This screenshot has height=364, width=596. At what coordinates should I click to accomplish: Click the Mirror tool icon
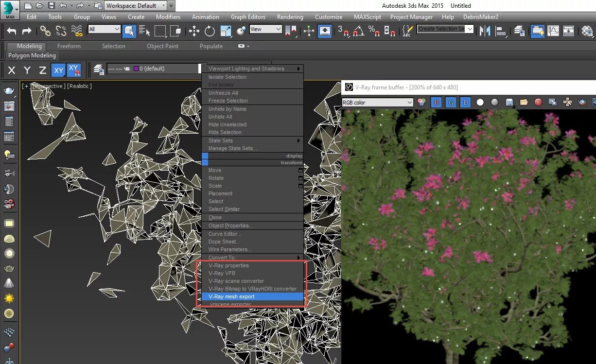pyautogui.click(x=485, y=31)
